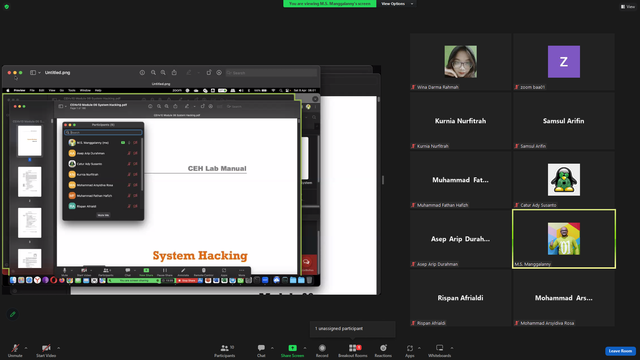Click search box in shared Participants panel
This screenshot has height=360, width=640.
tap(103, 132)
